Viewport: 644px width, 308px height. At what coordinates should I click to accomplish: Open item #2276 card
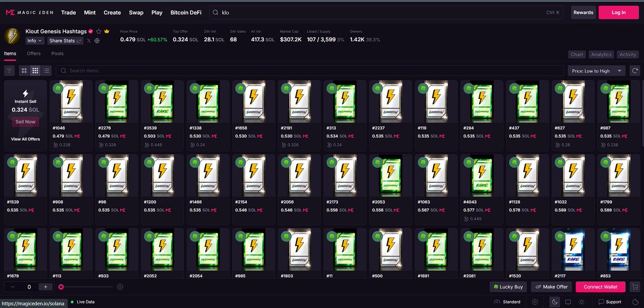[x=116, y=116]
